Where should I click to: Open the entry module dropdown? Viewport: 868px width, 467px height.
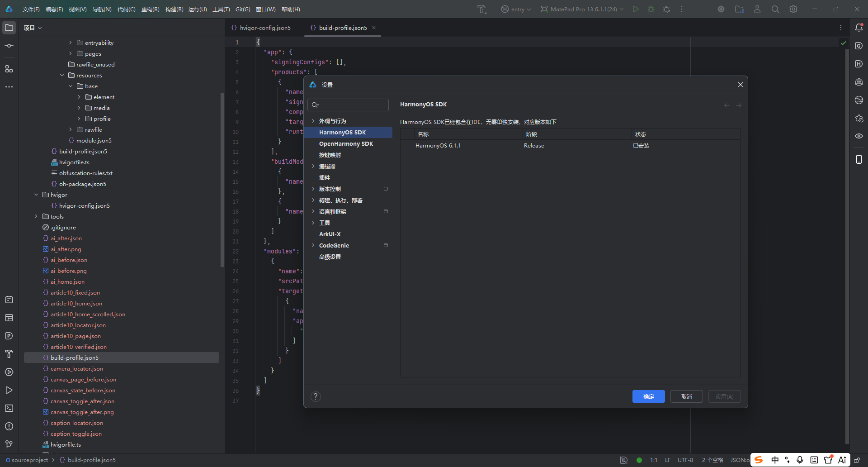[x=516, y=9]
